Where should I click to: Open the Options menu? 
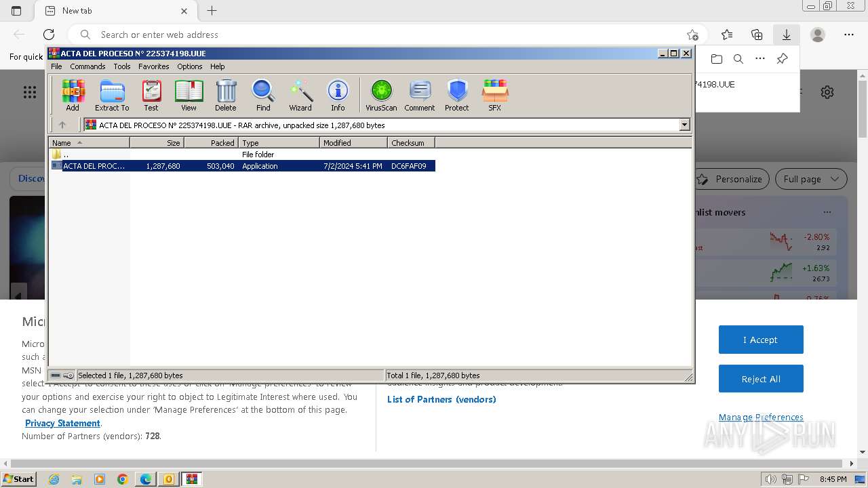tap(190, 66)
